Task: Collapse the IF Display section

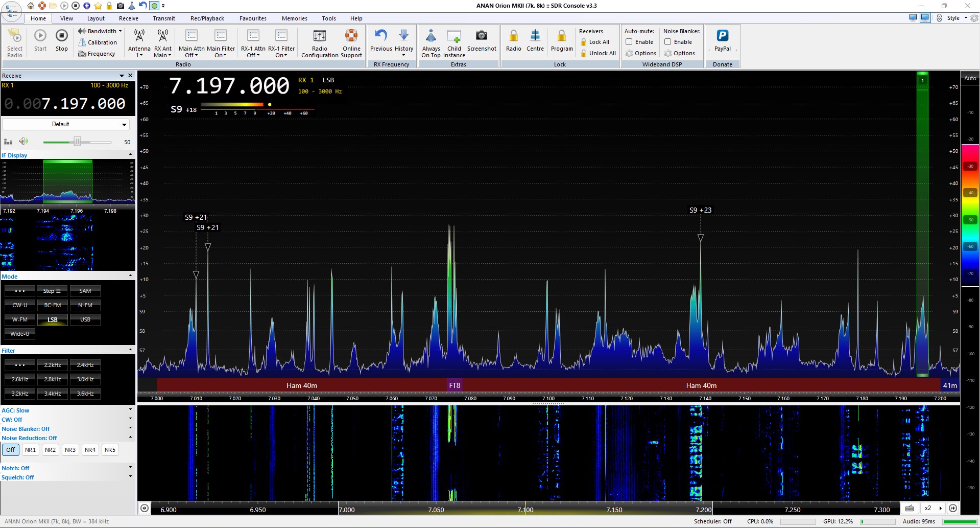Action: pos(130,155)
